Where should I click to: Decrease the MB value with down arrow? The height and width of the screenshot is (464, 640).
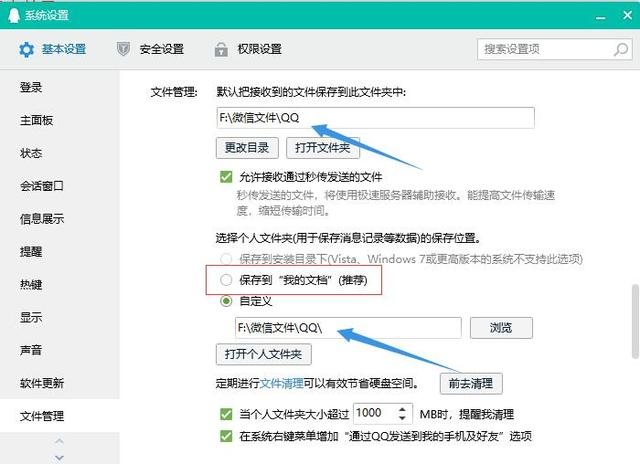(402, 418)
